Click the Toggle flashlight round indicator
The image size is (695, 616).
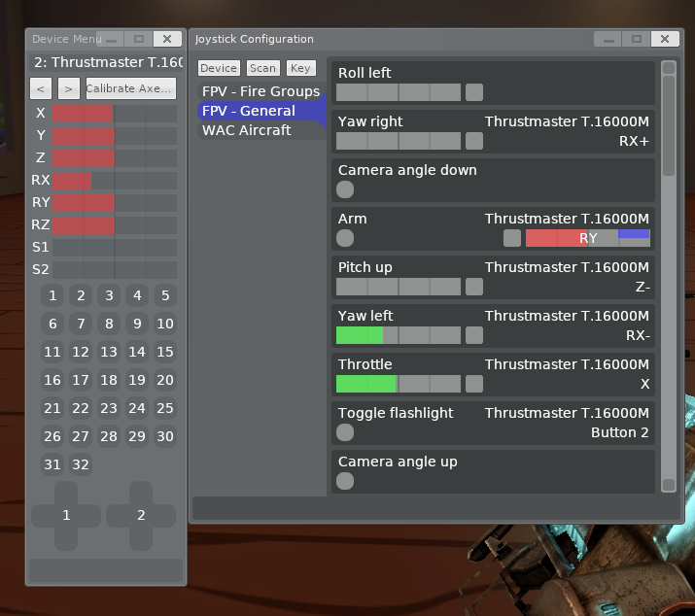(345, 432)
